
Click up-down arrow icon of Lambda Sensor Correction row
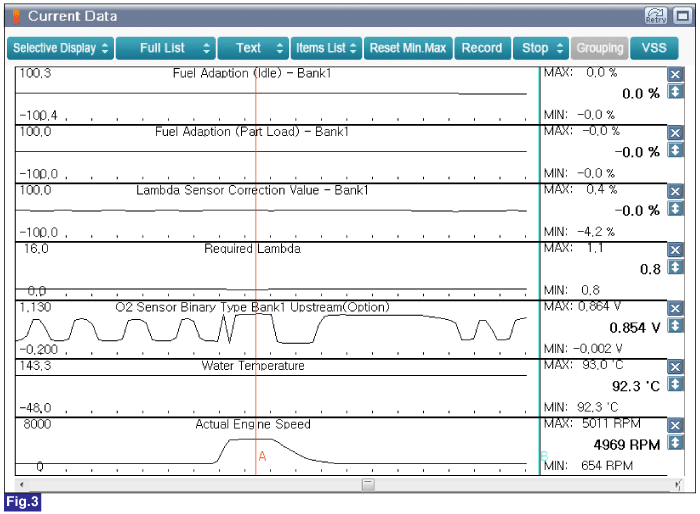pos(675,209)
